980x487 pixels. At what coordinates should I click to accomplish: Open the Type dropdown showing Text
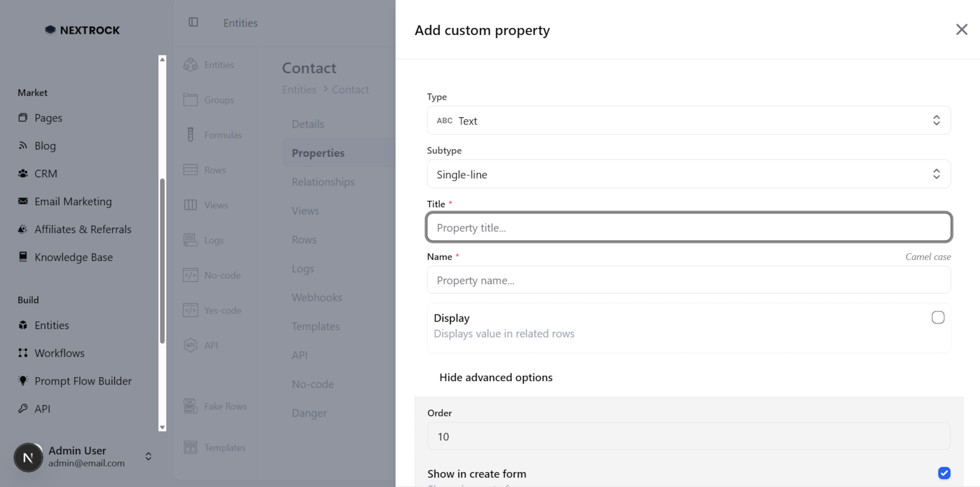688,121
